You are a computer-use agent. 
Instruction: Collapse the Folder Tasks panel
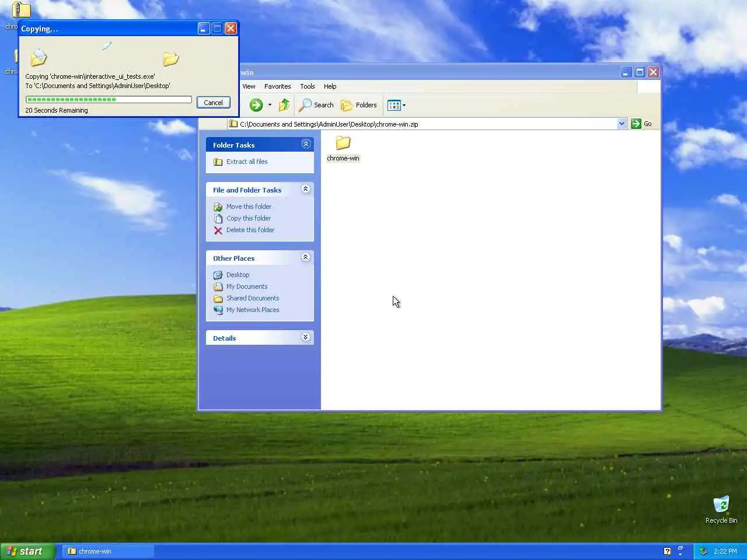[x=306, y=144]
